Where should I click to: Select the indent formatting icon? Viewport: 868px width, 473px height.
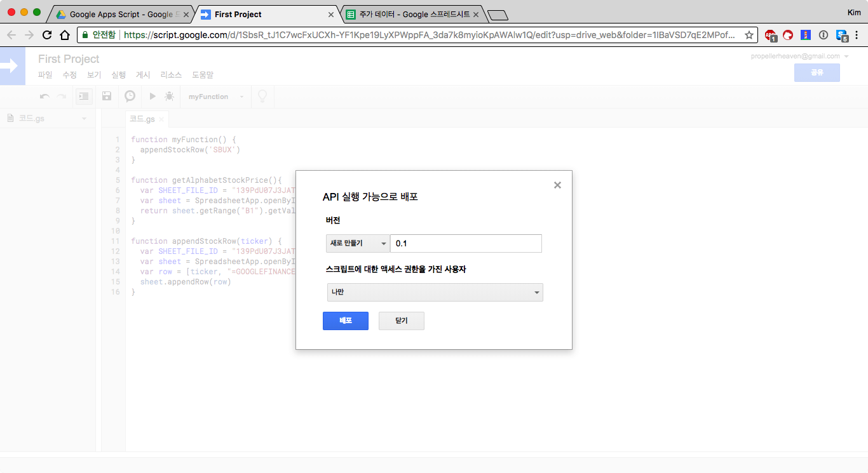pos(83,96)
